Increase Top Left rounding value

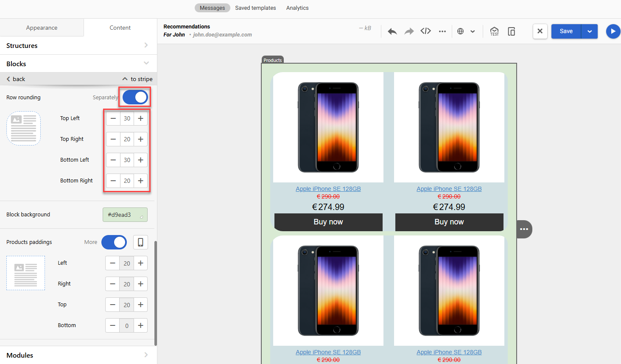click(x=141, y=118)
